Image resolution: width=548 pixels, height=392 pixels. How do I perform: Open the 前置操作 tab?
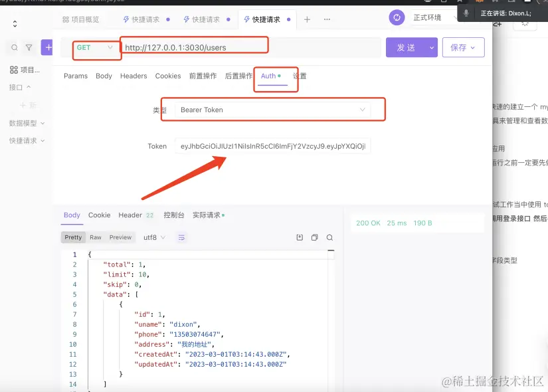[203, 76]
